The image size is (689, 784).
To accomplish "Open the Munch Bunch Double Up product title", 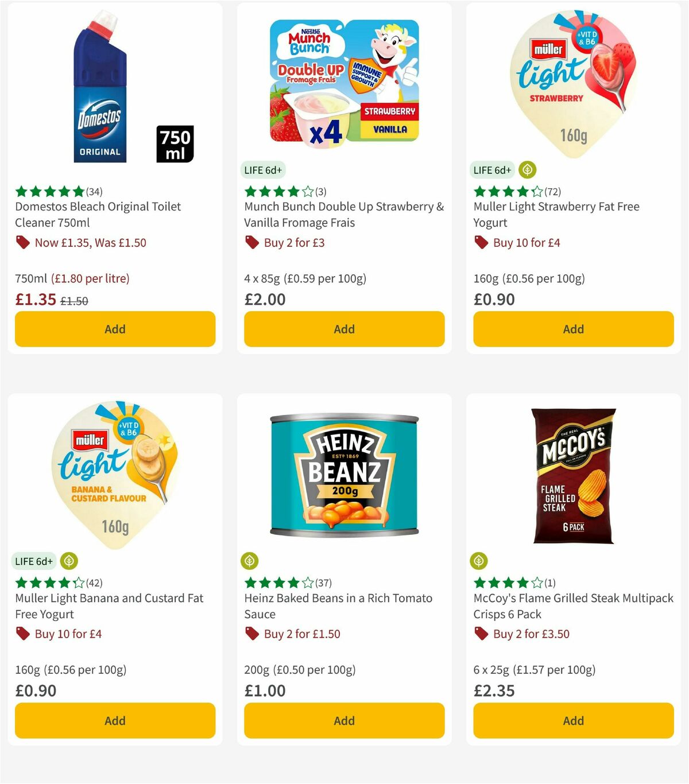I will coord(343,215).
